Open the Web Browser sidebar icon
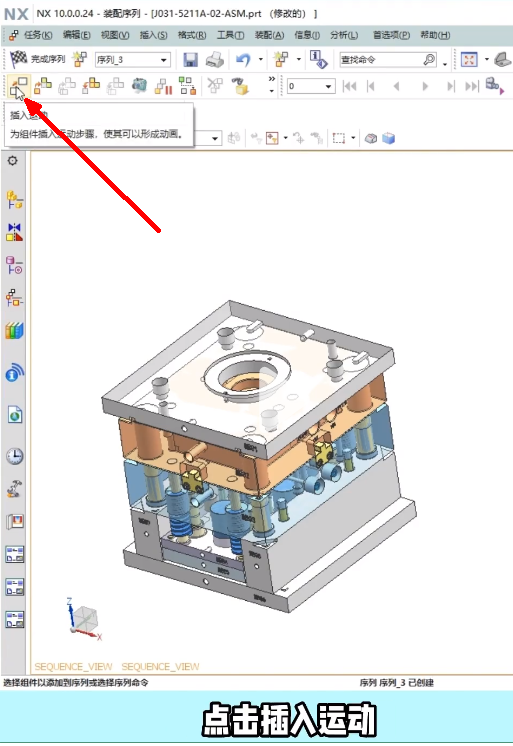This screenshot has height=746, width=513. 15,415
